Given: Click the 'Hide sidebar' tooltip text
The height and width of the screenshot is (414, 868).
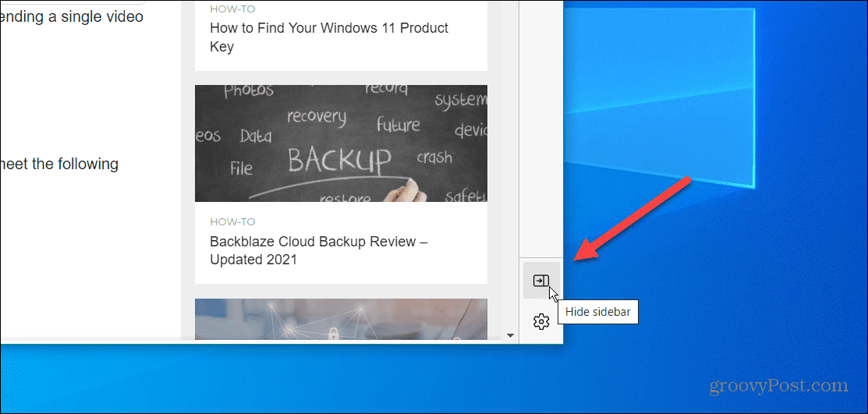Looking at the screenshot, I should pos(598,312).
